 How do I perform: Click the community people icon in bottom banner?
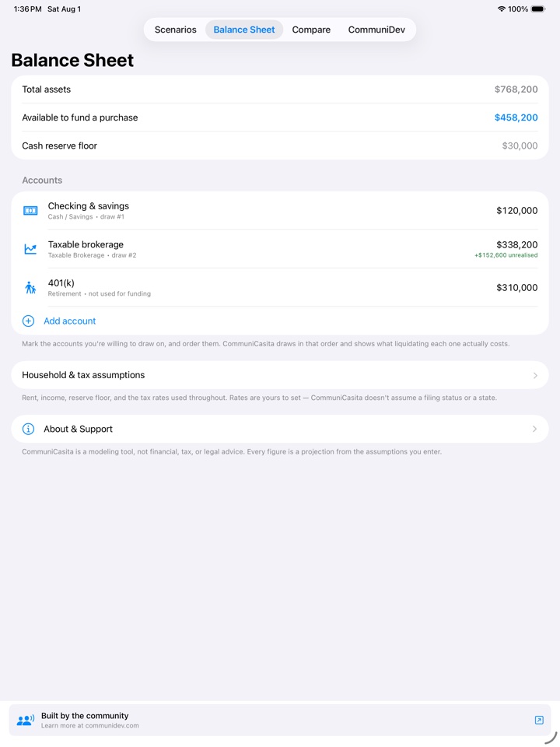[25, 720]
